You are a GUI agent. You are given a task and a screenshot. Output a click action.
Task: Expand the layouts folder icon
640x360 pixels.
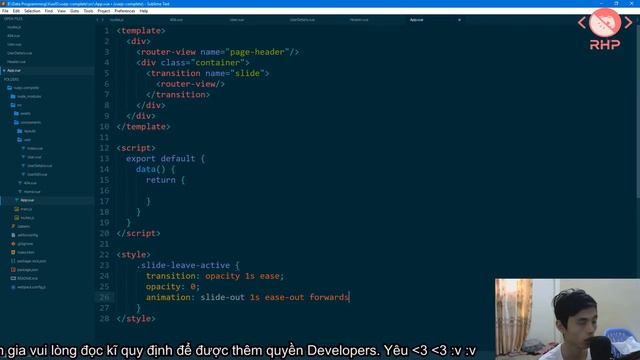(20, 131)
